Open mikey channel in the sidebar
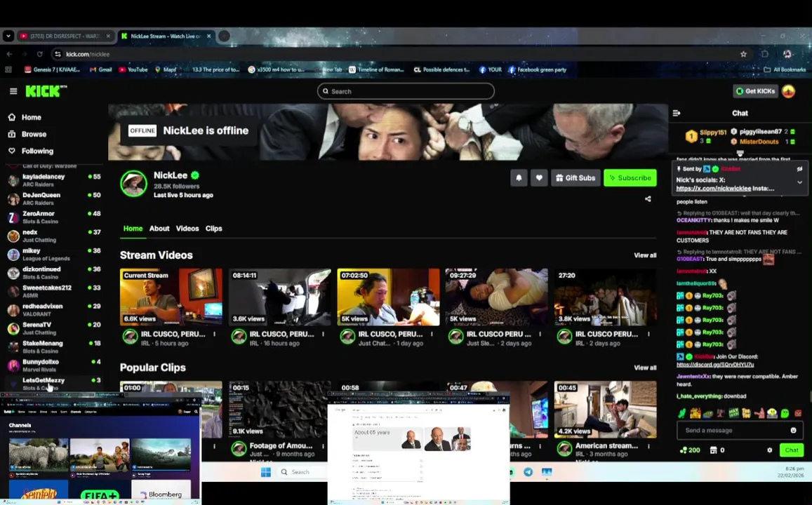This screenshot has height=505, width=812. tap(54, 254)
